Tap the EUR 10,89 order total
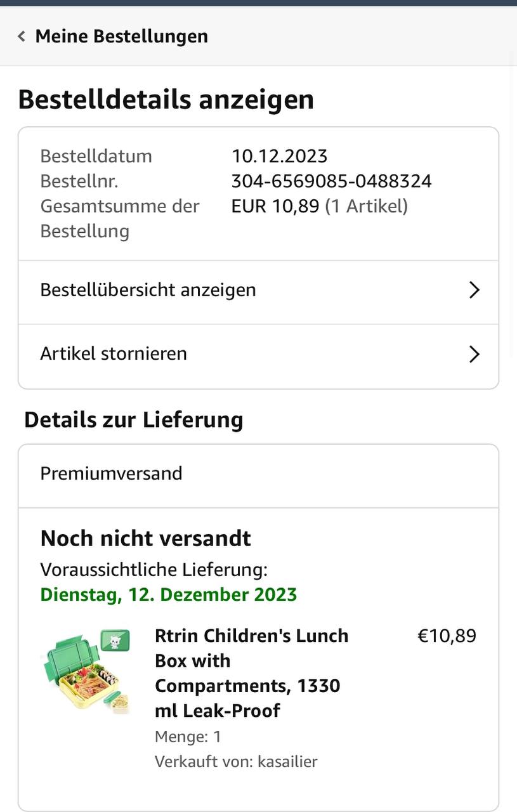Viewport: 517px width, 812px height. [x=275, y=206]
